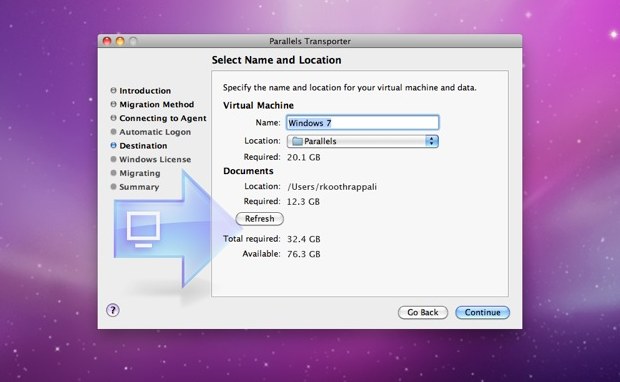Click the 32.4 GB total required value
The image size is (620, 382).
click(304, 239)
